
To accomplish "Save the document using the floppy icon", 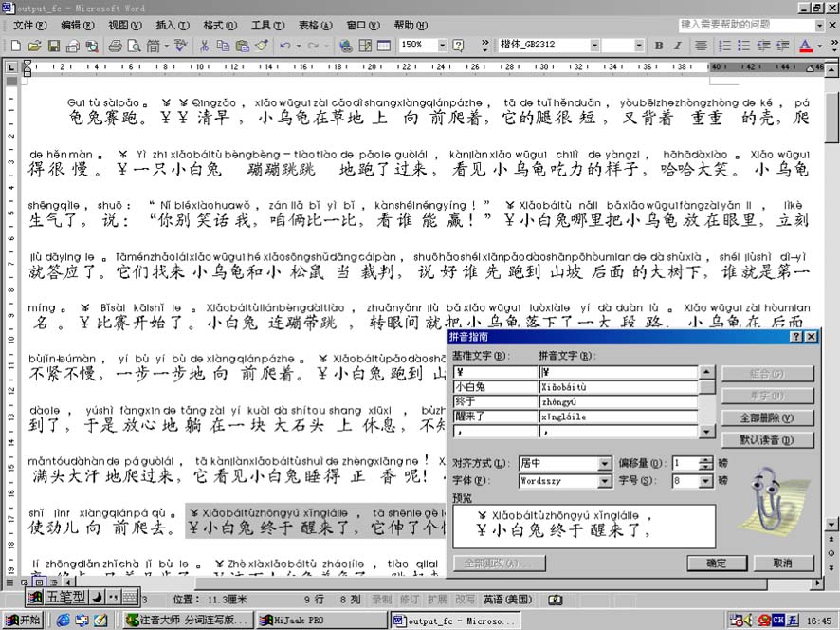I will 54,46.
